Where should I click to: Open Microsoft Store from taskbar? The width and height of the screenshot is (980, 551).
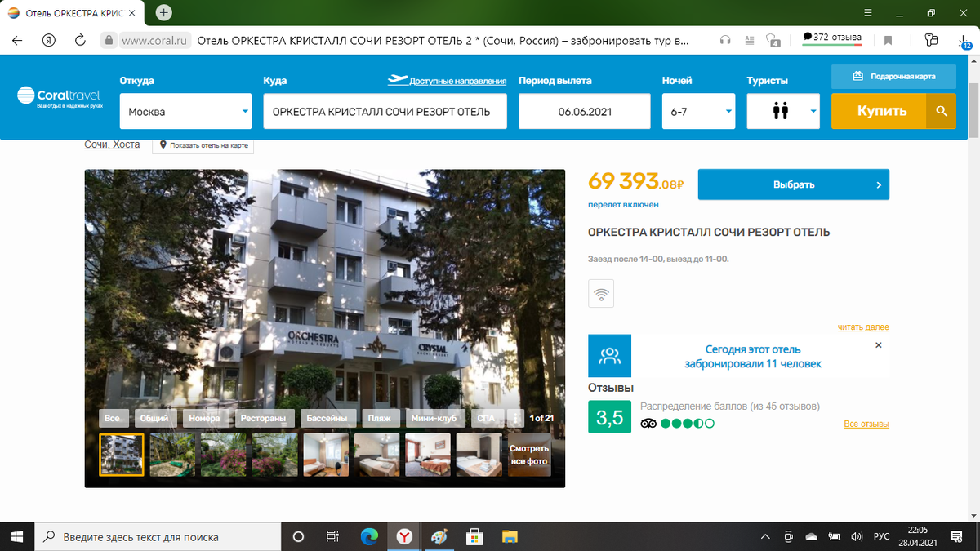tap(474, 536)
